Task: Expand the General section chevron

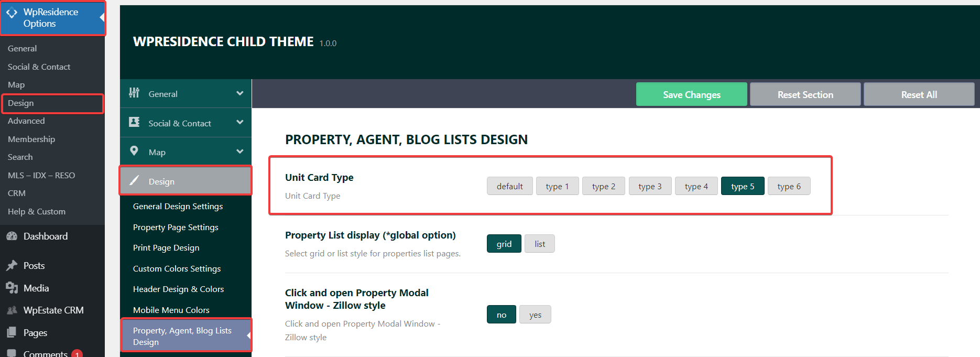Action: (240, 93)
